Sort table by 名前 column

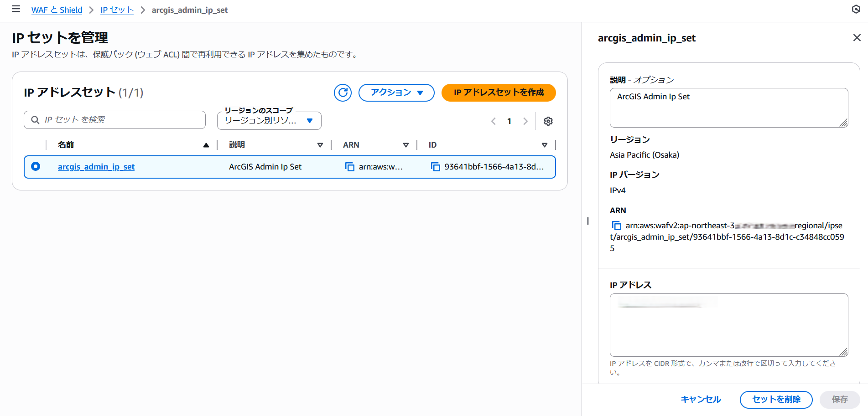click(206, 145)
